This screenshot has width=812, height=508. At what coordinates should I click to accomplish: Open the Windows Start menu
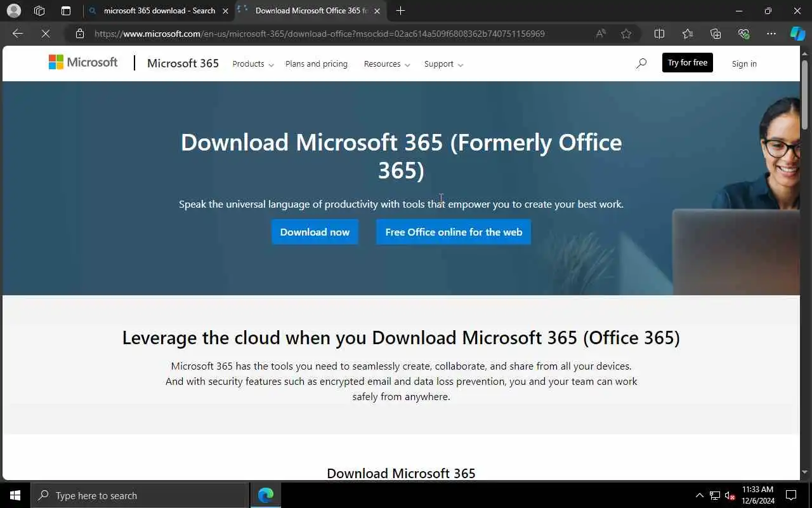(x=15, y=495)
